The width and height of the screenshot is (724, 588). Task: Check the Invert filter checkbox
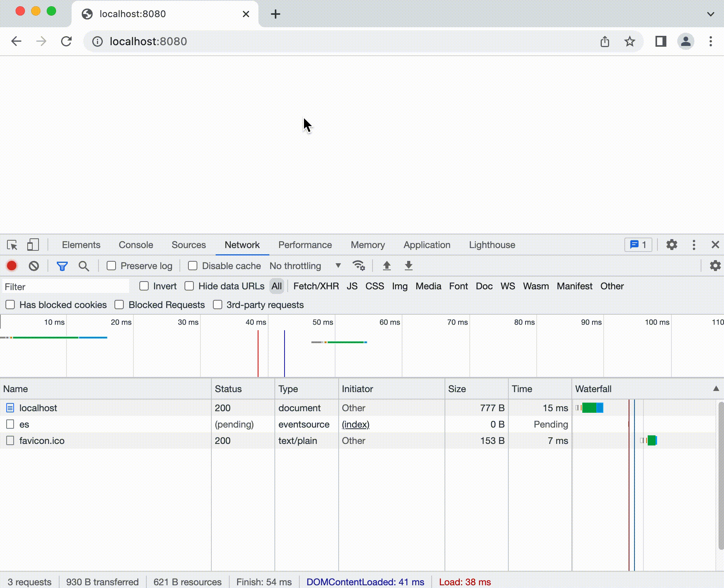(x=144, y=286)
